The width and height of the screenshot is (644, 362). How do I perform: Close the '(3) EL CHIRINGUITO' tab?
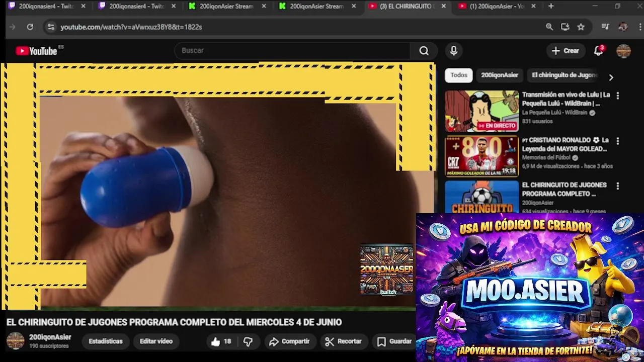443,6
